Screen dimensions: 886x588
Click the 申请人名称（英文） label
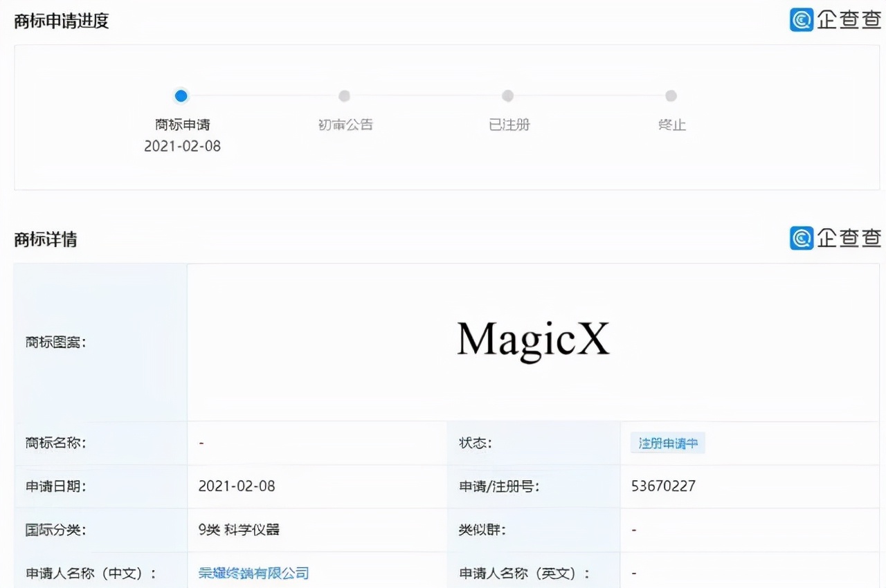tap(524, 573)
